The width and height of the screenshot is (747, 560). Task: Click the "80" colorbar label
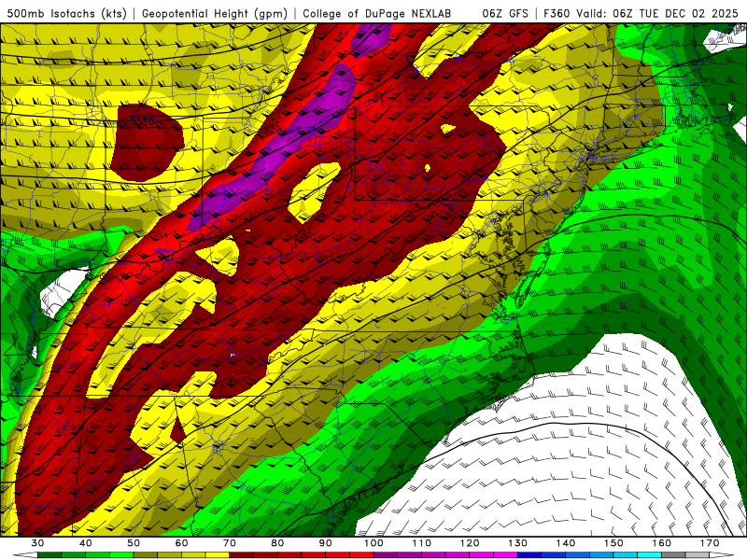coord(277,543)
